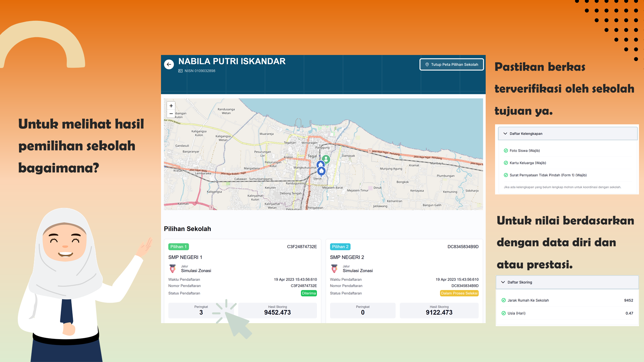The height and width of the screenshot is (362, 644).
Task: Click Hasil Skoring 9122.473 box
Action: click(x=439, y=310)
